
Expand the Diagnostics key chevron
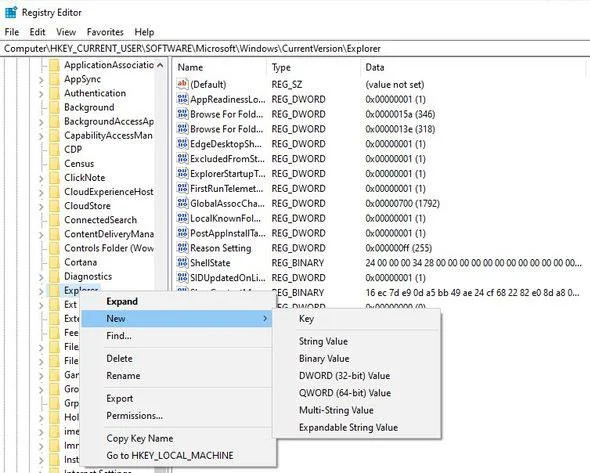point(41,277)
